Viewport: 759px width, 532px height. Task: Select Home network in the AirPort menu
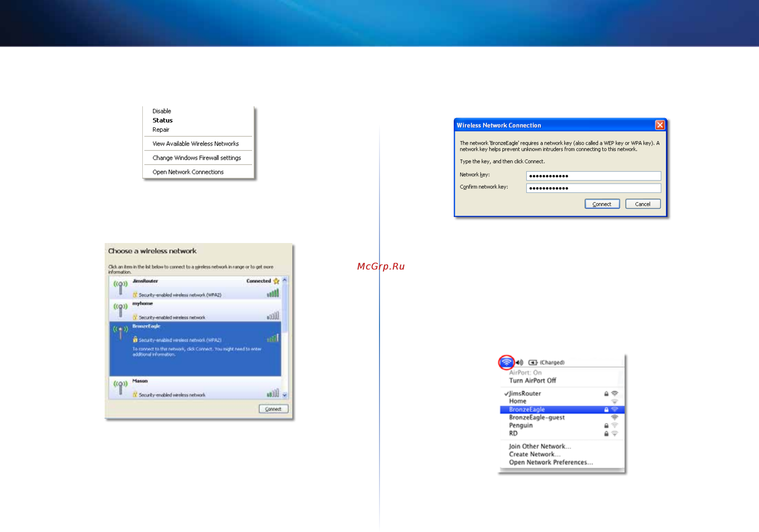coord(562,401)
